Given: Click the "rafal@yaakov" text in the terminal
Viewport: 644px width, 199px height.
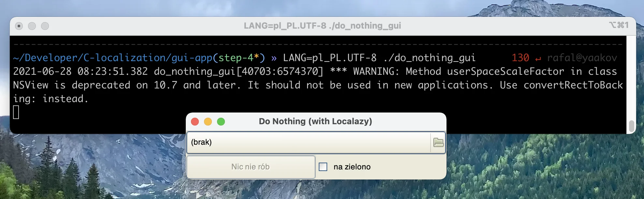Looking at the screenshot, I should point(582,58).
